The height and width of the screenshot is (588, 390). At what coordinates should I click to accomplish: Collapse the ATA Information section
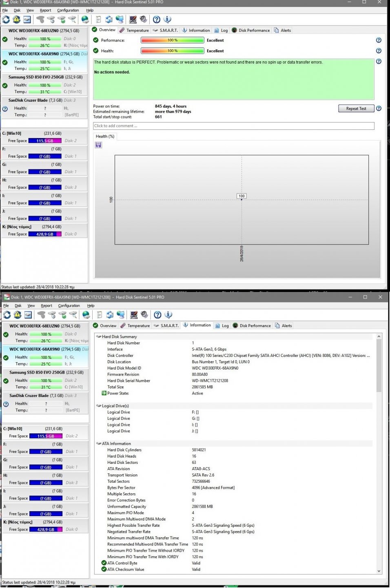pyautogui.click(x=99, y=443)
